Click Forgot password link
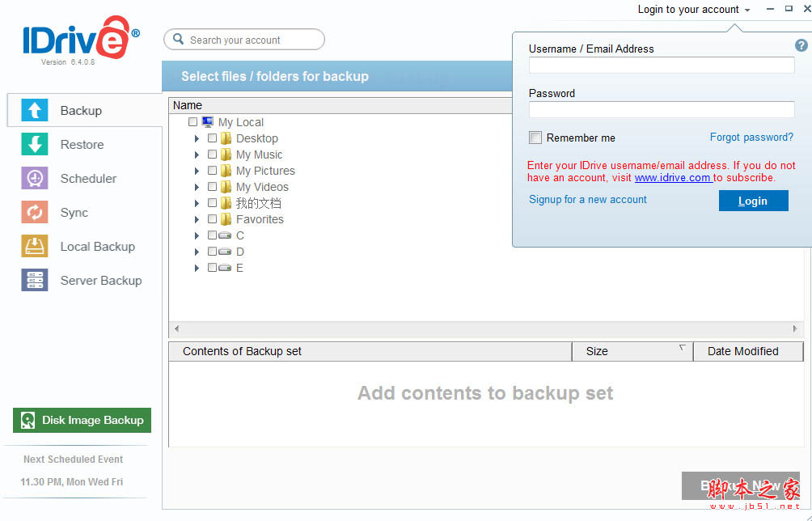812x521 pixels. click(751, 138)
